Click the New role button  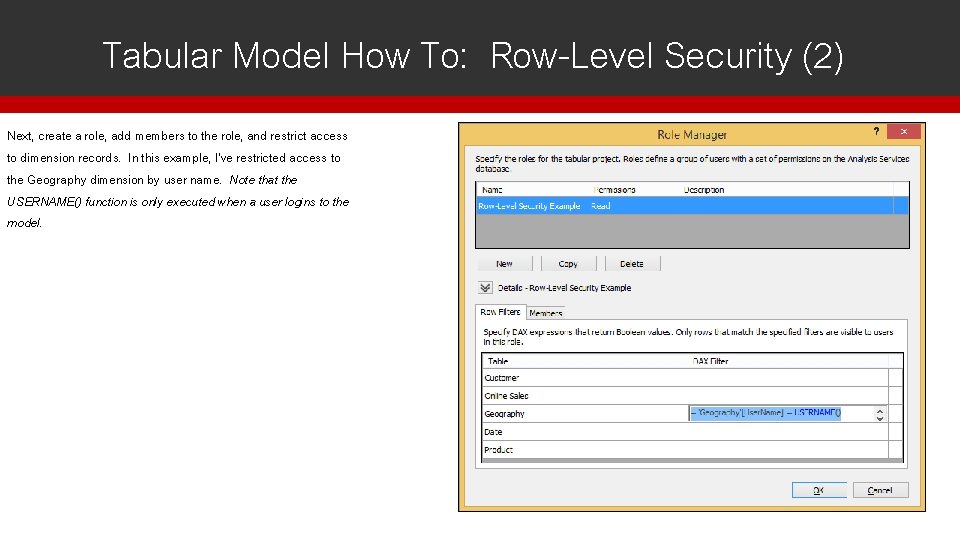click(x=504, y=264)
